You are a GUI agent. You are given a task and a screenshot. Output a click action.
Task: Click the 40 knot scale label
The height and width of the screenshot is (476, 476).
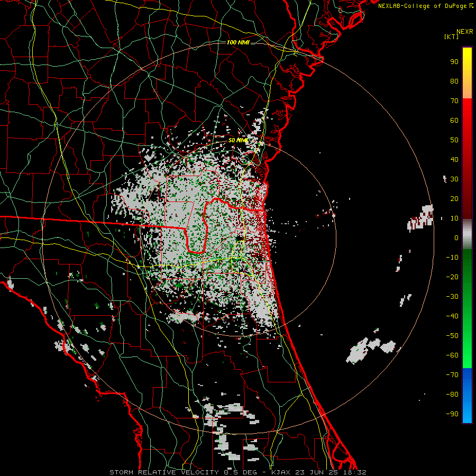pyautogui.click(x=454, y=160)
